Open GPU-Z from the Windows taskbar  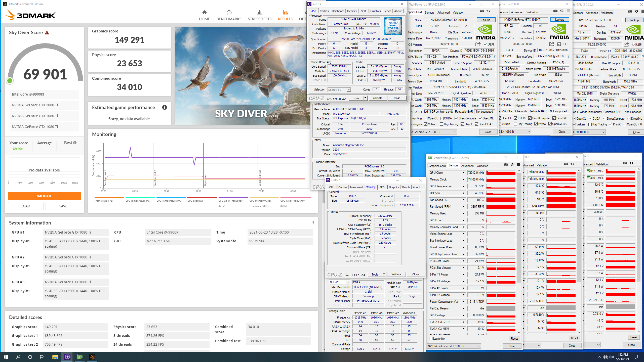coord(79,357)
